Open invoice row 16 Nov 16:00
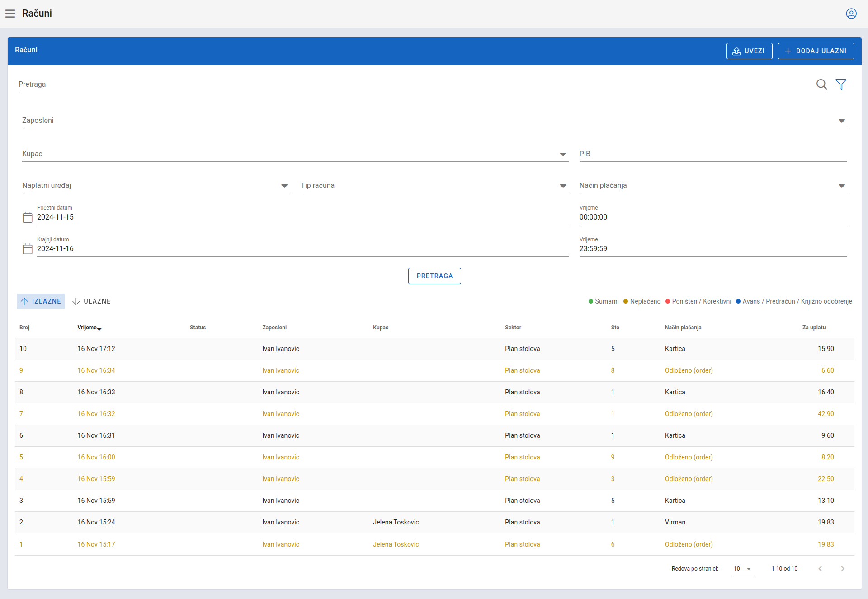Viewport: 868px width, 599px height. tap(434, 458)
